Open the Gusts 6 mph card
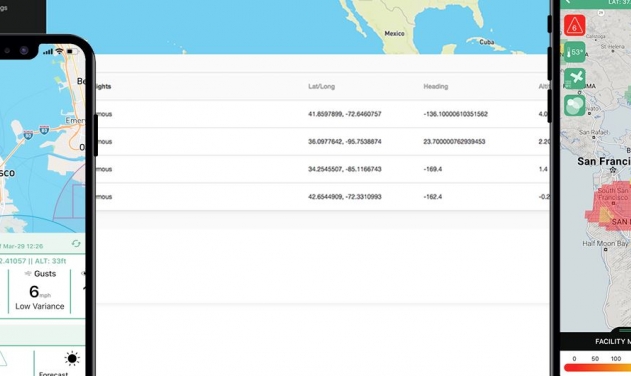The width and height of the screenshot is (631, 376). tap(39, 291)
